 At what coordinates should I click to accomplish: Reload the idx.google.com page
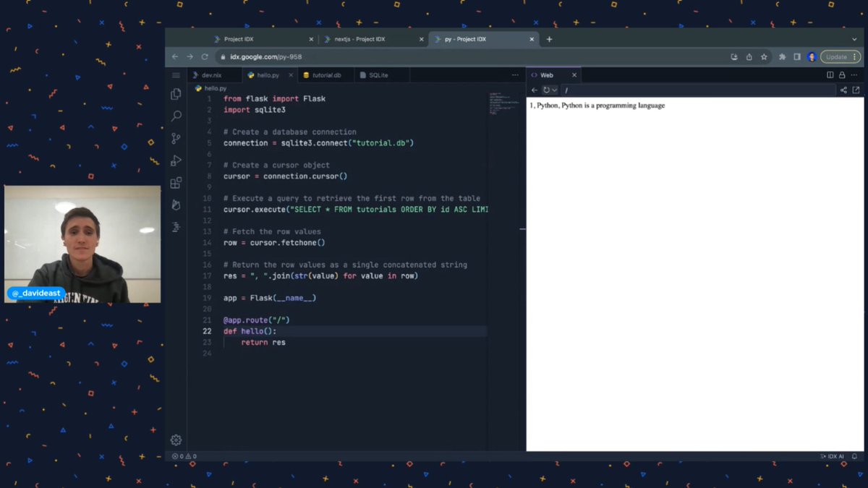click(x=205, y=57)
